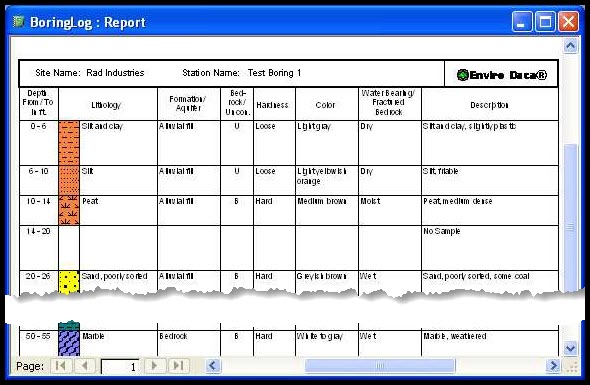Click the Silt and clay lithology pattern swatch
The image size is (590, 385).
(x=69, y=143)
